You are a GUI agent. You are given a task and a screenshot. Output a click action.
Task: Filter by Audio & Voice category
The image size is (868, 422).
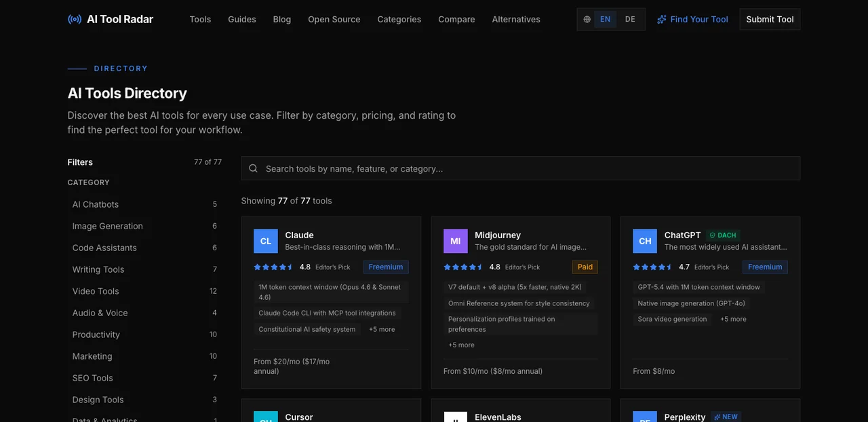point(144,313)
